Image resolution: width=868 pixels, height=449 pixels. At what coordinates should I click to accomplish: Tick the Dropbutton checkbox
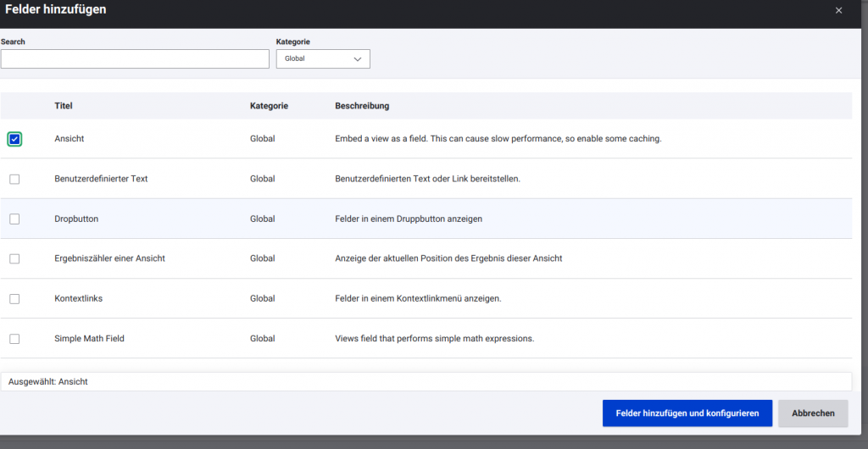(x=14, y=219)
